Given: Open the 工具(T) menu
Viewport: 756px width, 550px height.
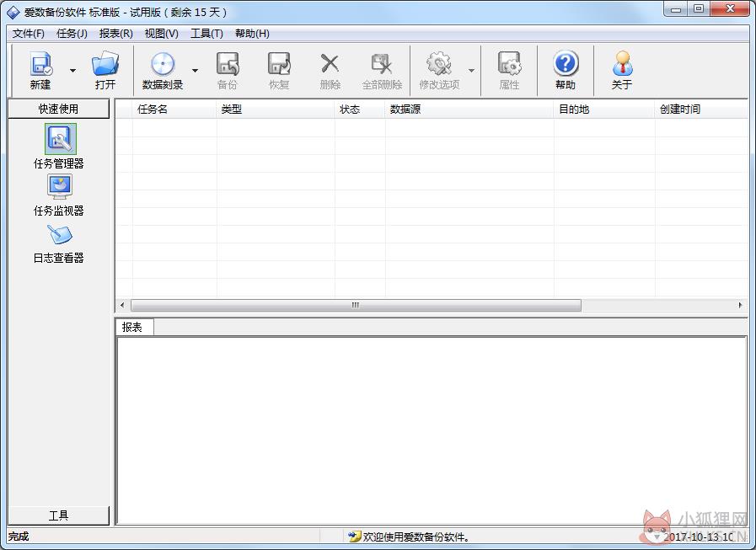Looking at the screenshot, I should click(206, 33).
